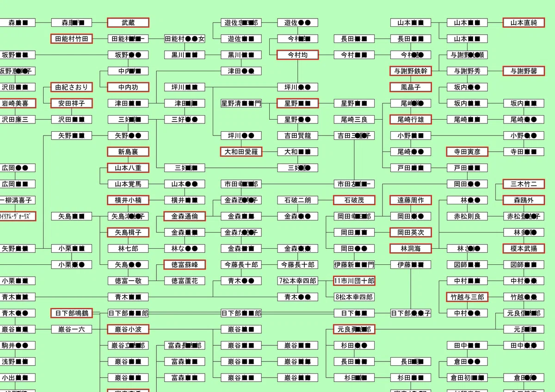
Task: Select the 山本八重 box
Action: [x=128, y=168]
